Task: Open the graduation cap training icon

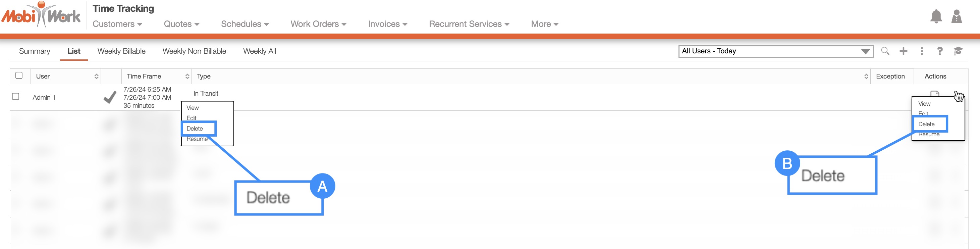Action: click(958, 51)
